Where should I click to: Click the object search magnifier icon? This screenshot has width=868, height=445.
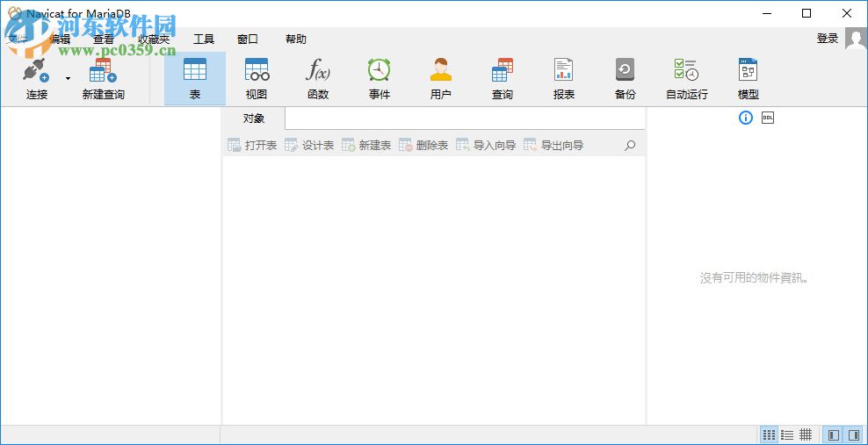(630, 146)
